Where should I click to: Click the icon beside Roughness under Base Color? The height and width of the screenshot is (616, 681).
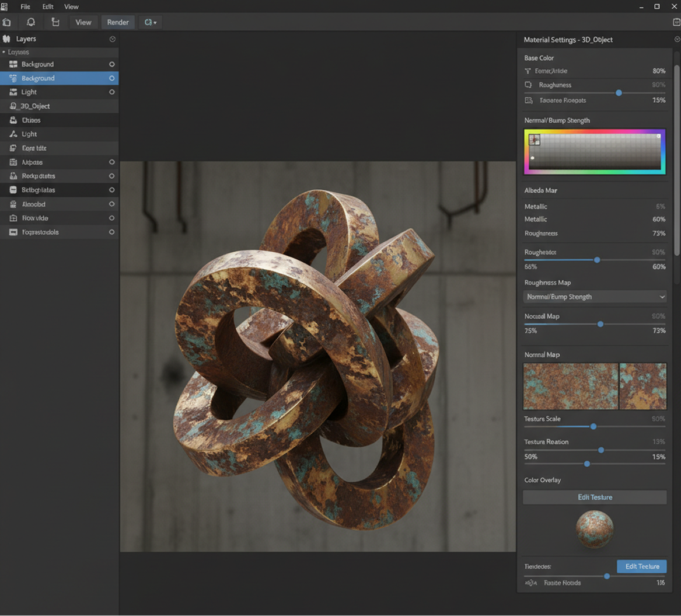(x=528, y=85)
